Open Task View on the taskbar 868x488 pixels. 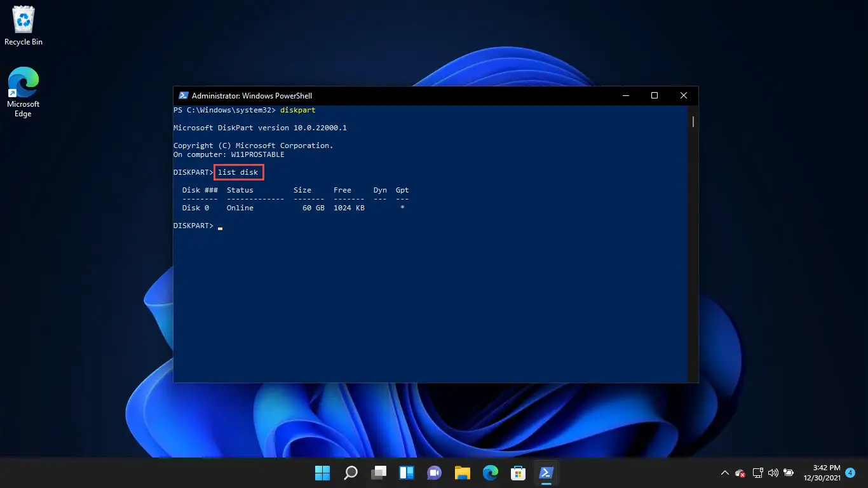point(379,473)
